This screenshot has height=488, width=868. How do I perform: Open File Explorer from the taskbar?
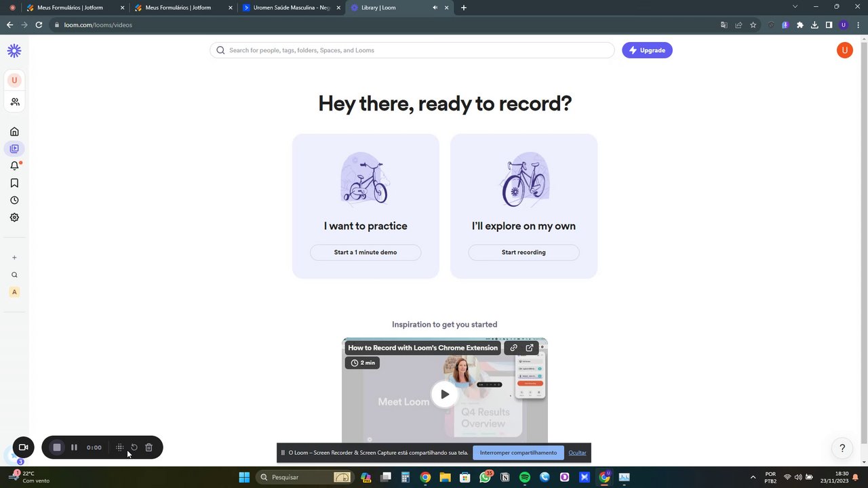[445, 477]
